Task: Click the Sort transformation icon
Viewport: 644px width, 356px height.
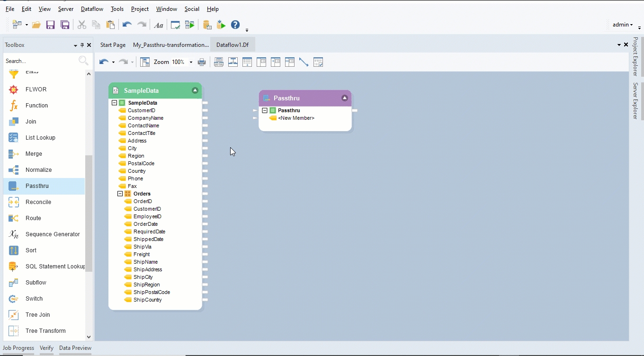Action: pos(14,250)
